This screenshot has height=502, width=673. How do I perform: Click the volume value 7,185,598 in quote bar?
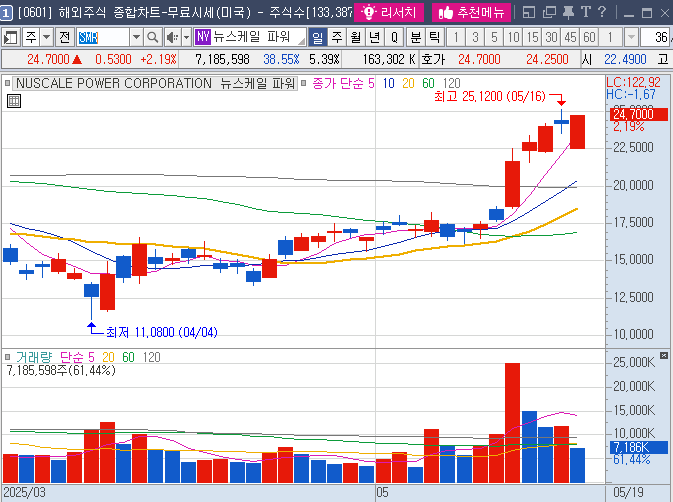tap(222, 59)
